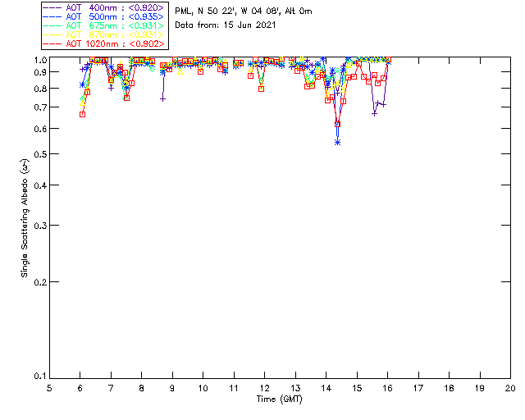The image size is (525, 420).
Task: Click the 16 x-axis tick label
Action: click(x=387, y=388)
